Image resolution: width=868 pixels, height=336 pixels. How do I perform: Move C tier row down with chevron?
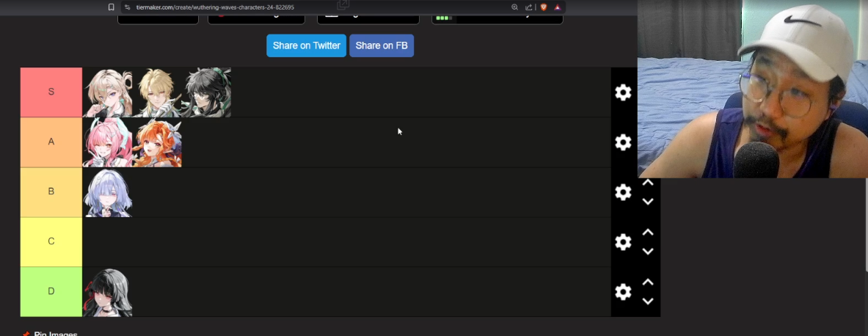click(x=648, y=252)
